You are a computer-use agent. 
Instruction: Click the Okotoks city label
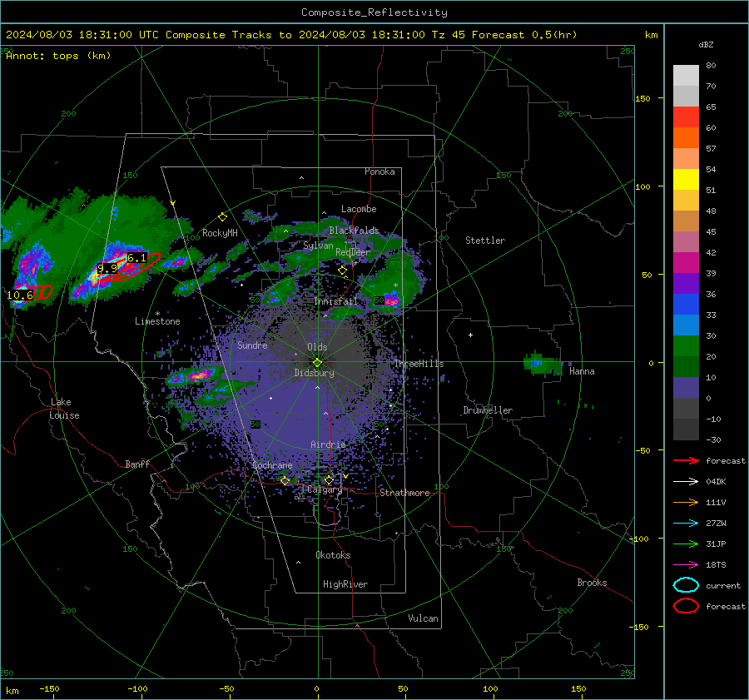tap(333, 555)
